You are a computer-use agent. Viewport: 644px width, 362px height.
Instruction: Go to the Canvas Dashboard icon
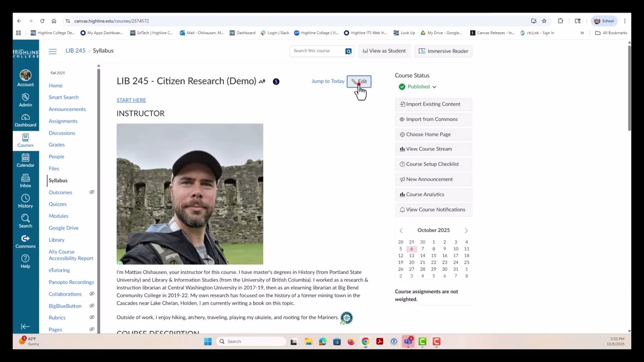(x=26, y=120)
